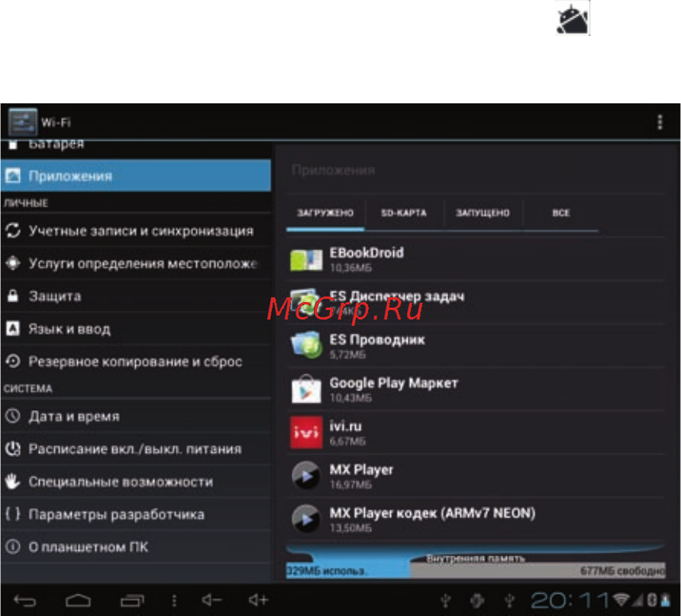Open Специальные возможности settings
Screen dimensions: 681x616
136,482
